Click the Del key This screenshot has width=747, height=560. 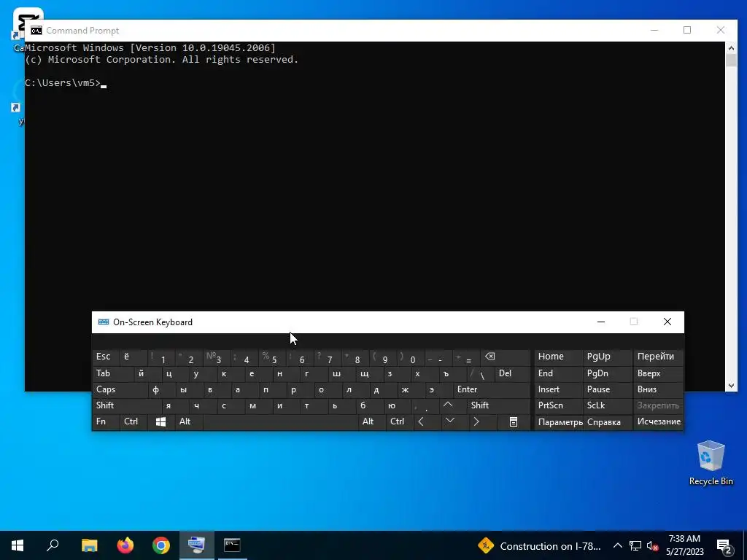pyautogui.click(x=512, y=373)
